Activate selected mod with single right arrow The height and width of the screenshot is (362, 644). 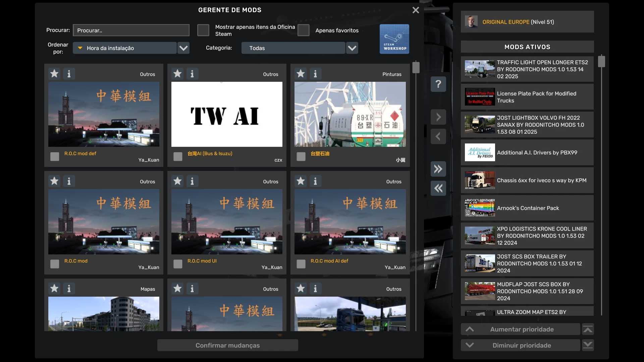pos(438,117)
